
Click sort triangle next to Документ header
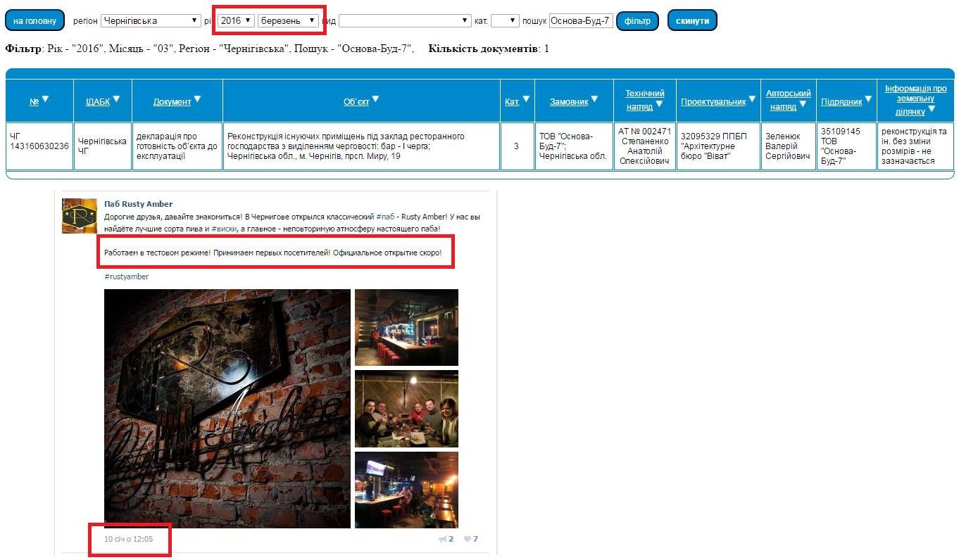pos(198,99)
